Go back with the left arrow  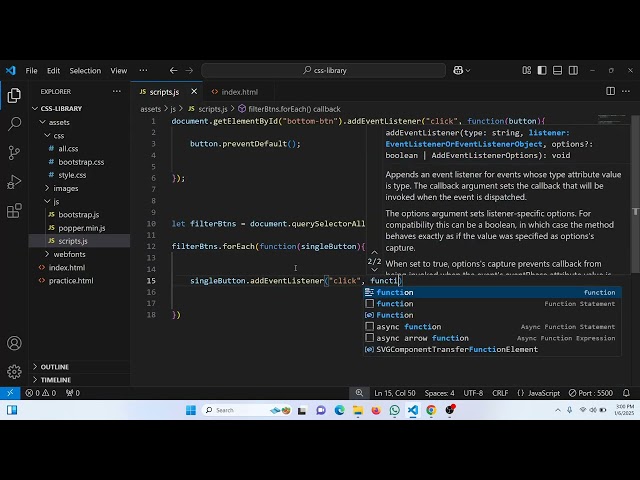(x=173, y=70)
